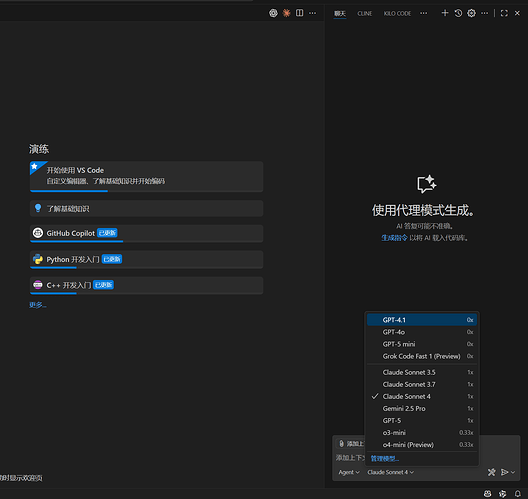The image size is (528, 499).
Task: Open C++ 开发入门 walkthrough
Action: coord(146,285)
